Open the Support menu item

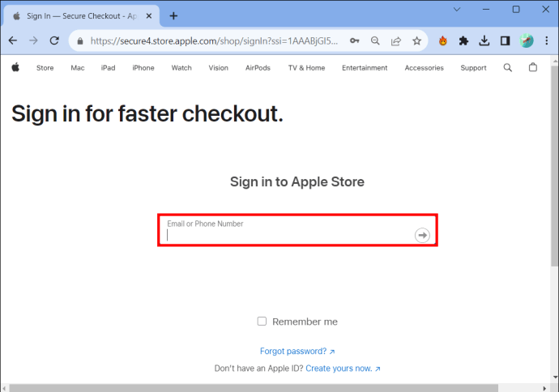point(473,68)
